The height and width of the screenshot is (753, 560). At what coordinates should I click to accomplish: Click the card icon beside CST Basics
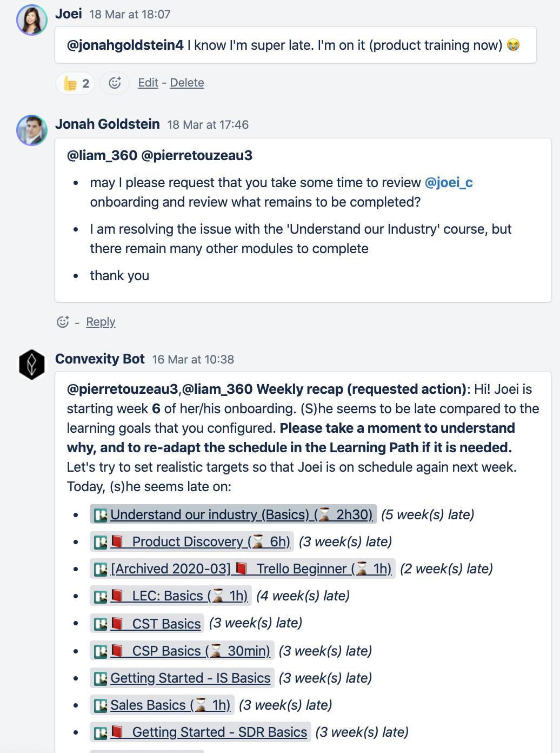coord(101,623)
